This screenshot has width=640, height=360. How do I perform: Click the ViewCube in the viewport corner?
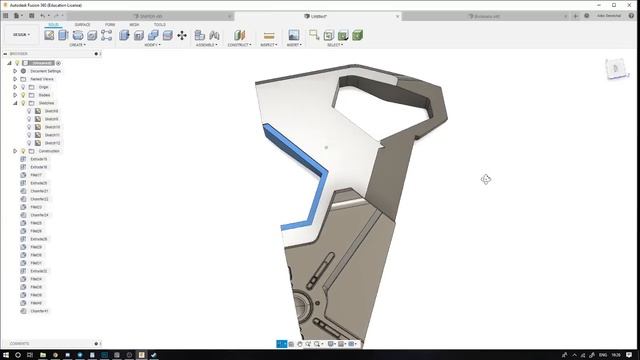click(x=616, y=69)
